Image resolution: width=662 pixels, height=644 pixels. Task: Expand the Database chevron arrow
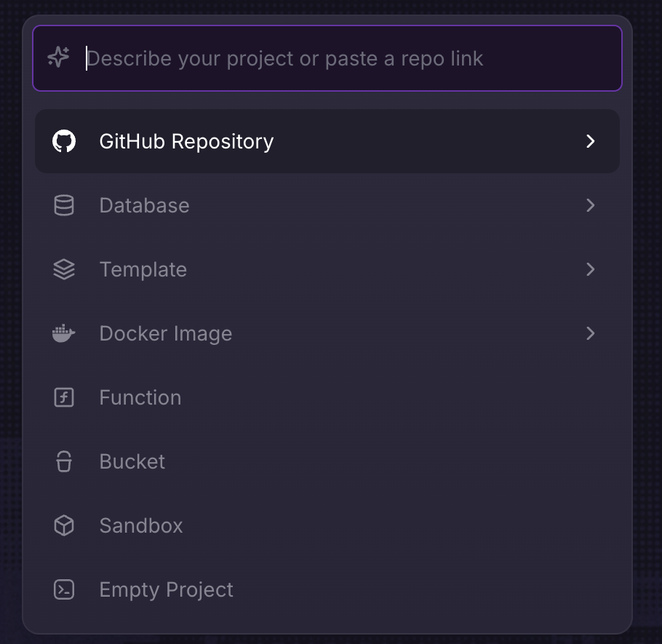point(590,205)
